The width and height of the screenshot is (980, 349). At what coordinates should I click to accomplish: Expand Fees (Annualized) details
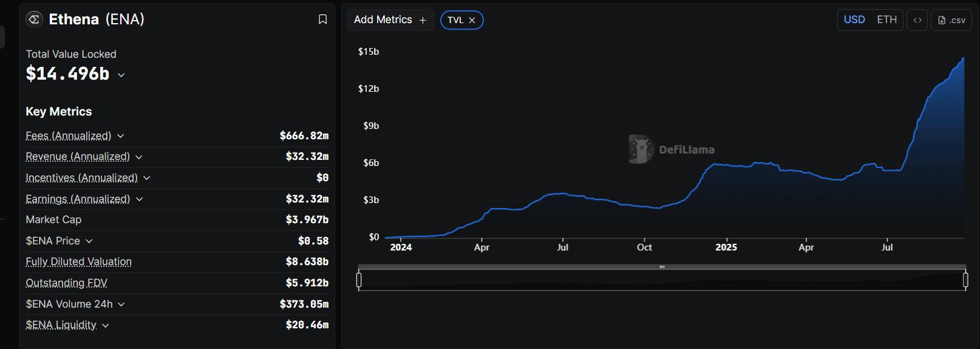120,136
